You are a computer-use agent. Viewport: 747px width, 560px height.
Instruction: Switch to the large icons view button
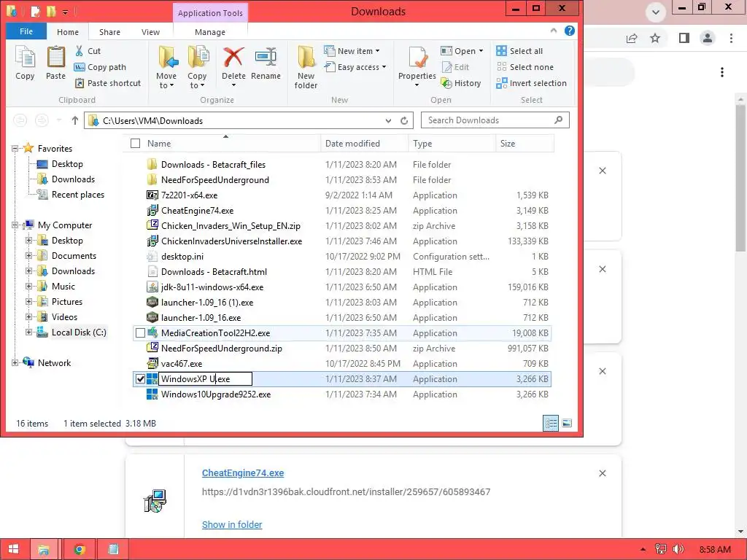coord(566,424)
